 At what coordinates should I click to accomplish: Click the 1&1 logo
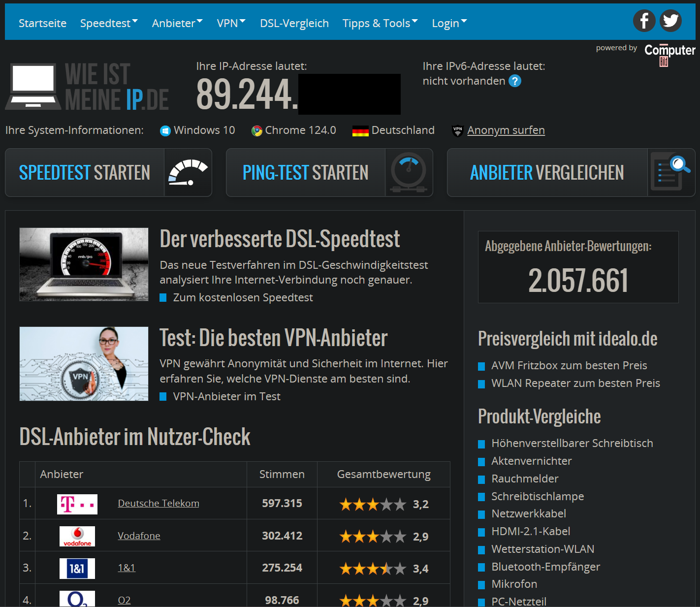point(77,569)
